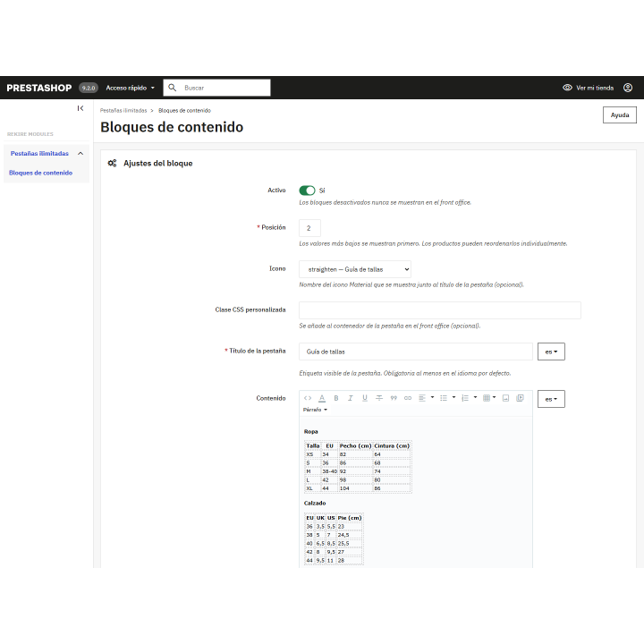Expand the bullet list style arrow
Image resolution: width=644 pixels, height=644 pixels.
[453, 397]
